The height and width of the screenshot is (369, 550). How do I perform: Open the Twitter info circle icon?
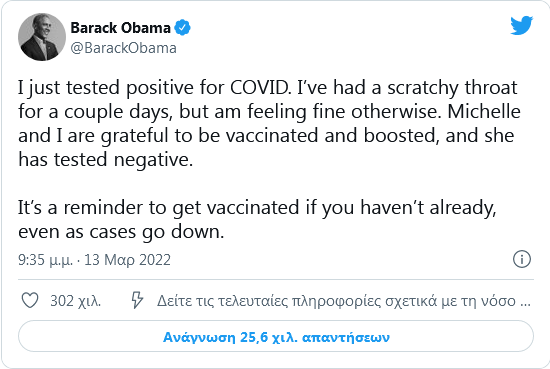(522, 260)
